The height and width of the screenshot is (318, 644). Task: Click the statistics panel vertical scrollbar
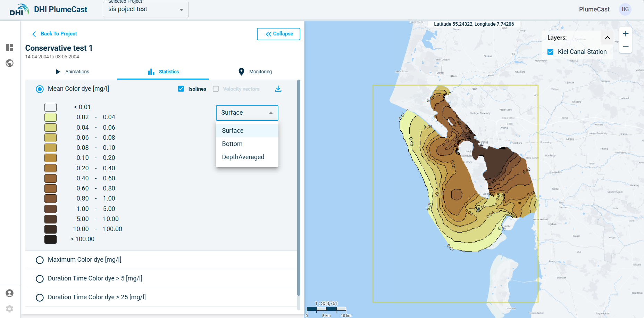coord(299,188)
